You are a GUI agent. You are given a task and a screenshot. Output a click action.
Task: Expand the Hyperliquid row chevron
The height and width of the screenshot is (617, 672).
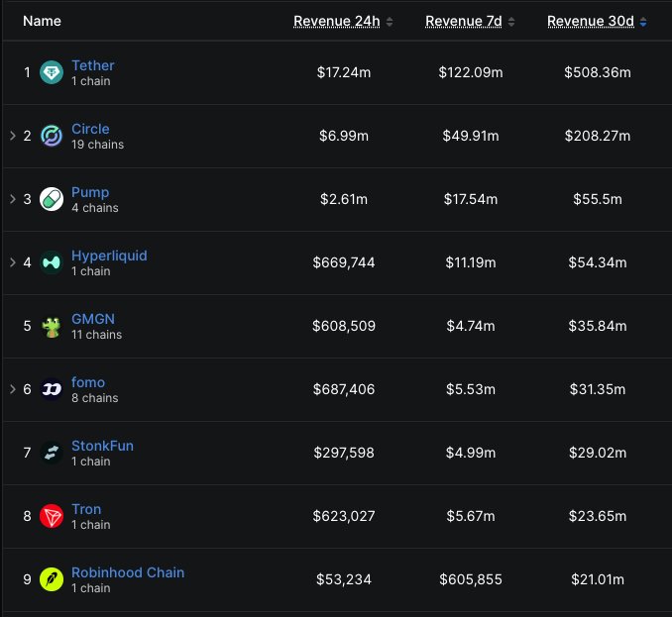13,262
